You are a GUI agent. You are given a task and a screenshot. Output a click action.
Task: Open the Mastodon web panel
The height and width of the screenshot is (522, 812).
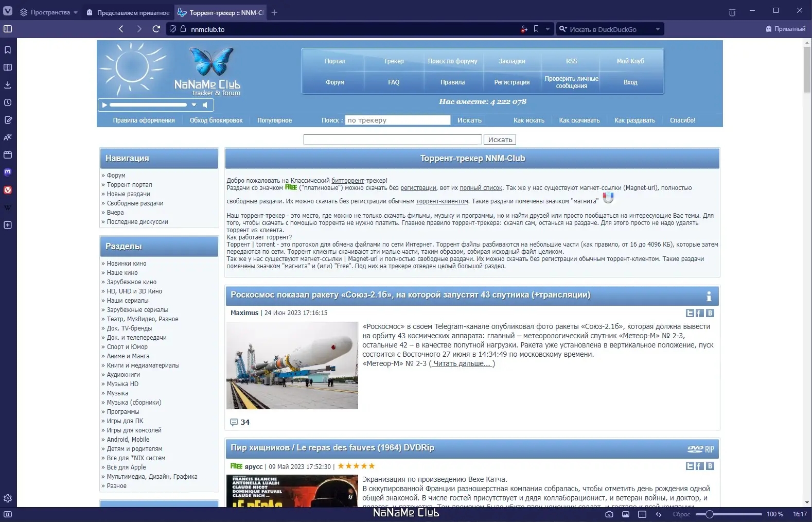coord(8,172)
